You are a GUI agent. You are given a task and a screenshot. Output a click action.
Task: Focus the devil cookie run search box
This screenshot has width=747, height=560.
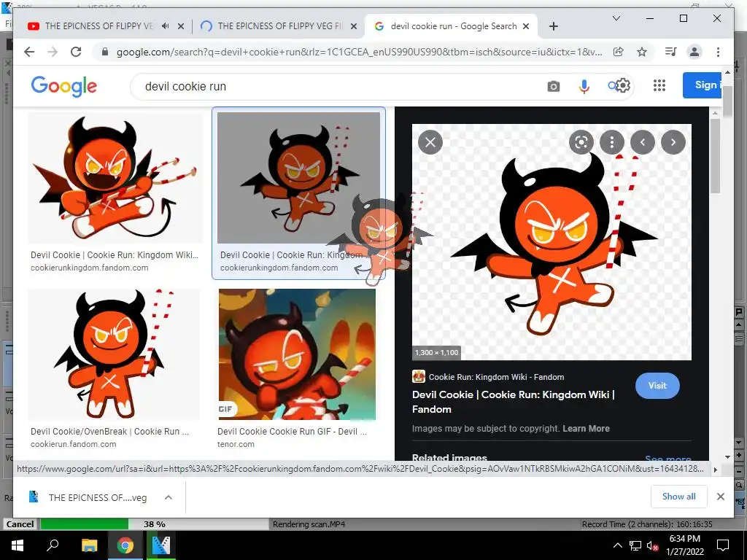[333, 86]
